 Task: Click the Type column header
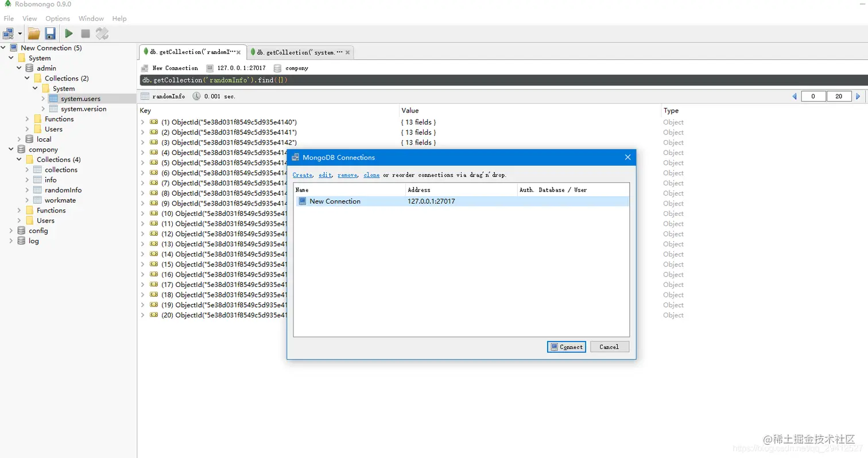point(671,110)
